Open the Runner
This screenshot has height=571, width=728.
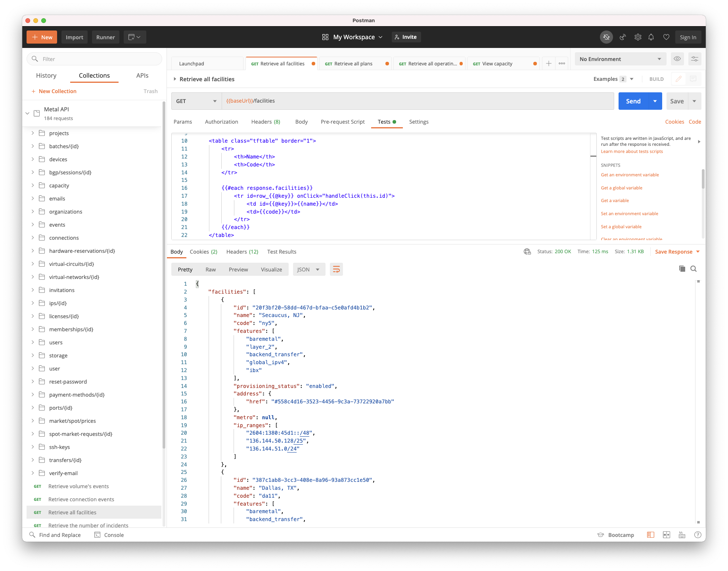pos(105,37)
